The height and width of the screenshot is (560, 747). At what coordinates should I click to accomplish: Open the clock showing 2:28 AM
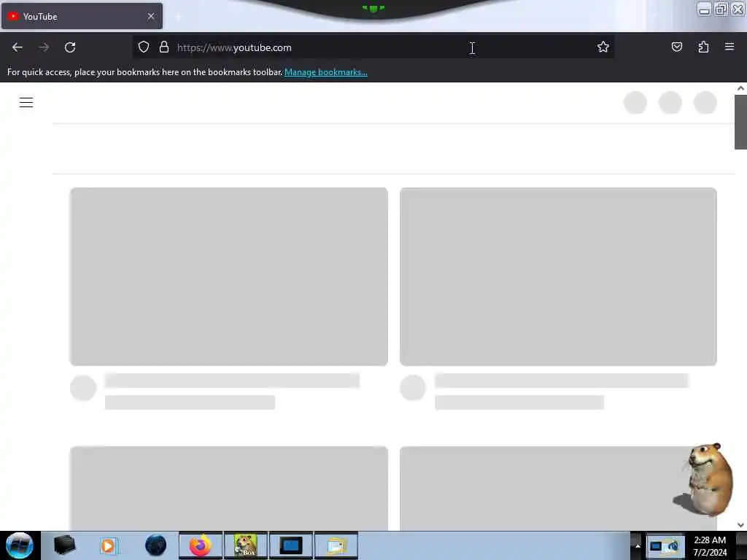click(710, 545)
